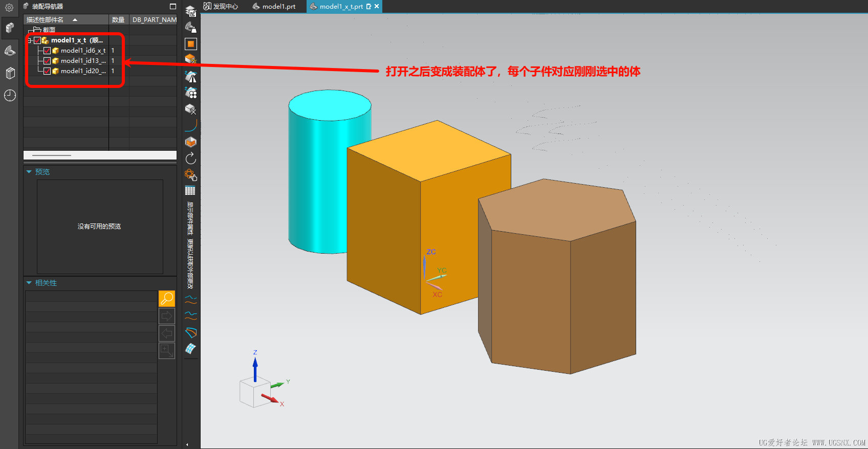Click the blue-orange surface patch icon

(x=191, y=333)
